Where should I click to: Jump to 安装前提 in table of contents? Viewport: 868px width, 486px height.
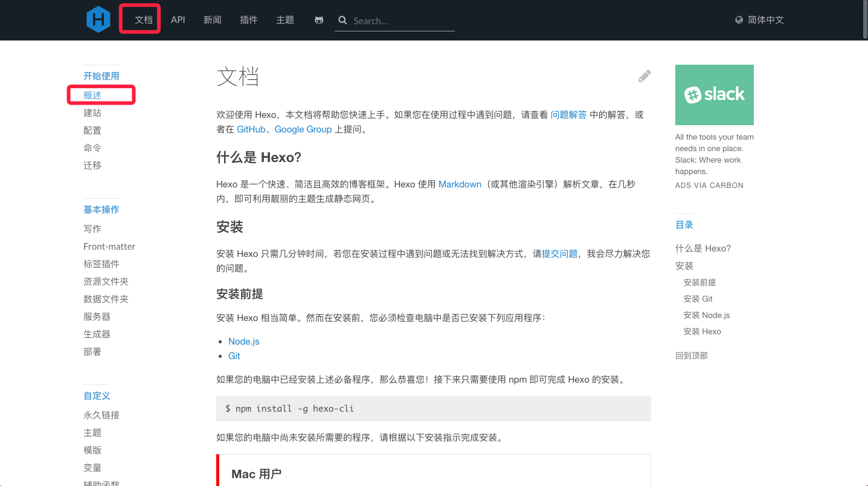click(699, 282)
